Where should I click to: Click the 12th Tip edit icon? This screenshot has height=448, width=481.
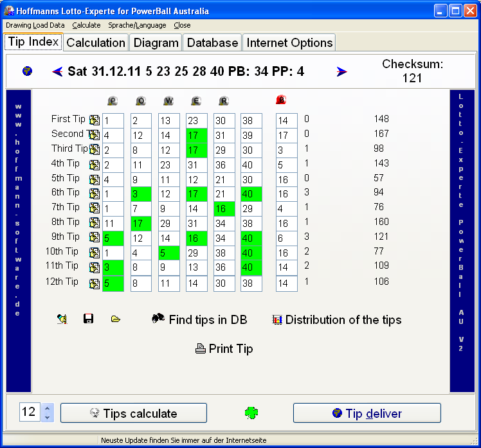coord(95,283)
